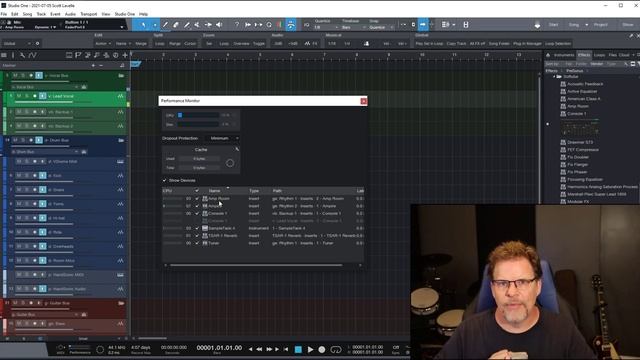Open the Guitar Bus folder icon

pos(121,303)
